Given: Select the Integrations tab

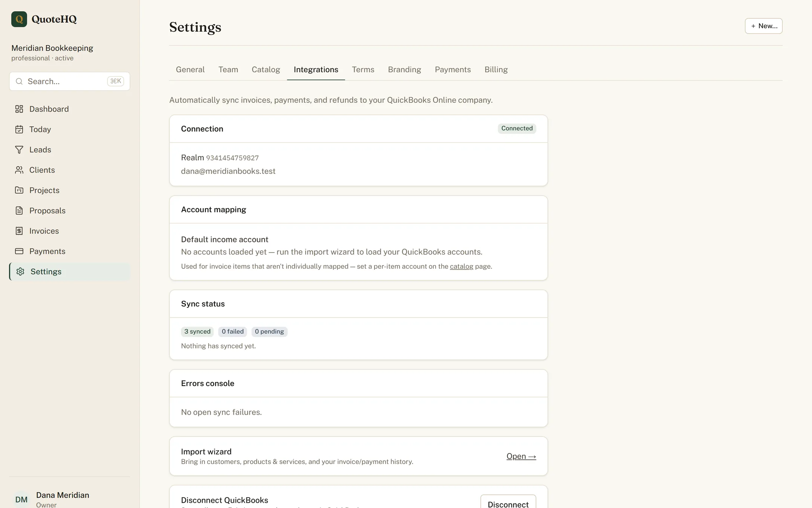Looking at the screenshot, I should click(316, 70).
